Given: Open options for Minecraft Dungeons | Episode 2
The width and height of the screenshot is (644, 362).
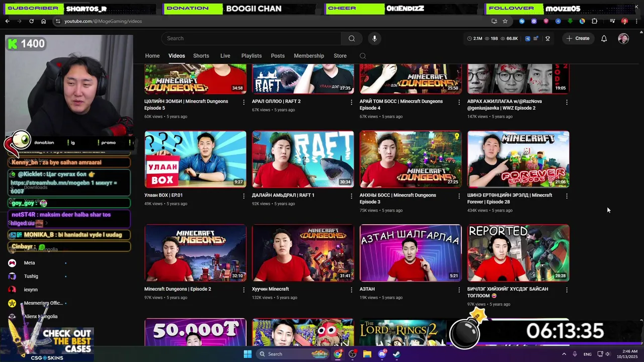Looking at the screenshot, I should click(x=244, y=290).
